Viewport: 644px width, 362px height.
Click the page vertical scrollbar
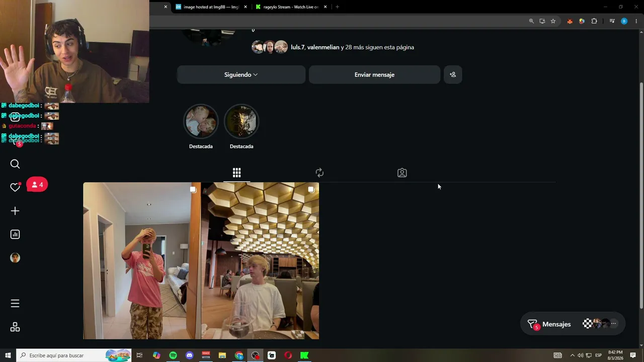641,195
